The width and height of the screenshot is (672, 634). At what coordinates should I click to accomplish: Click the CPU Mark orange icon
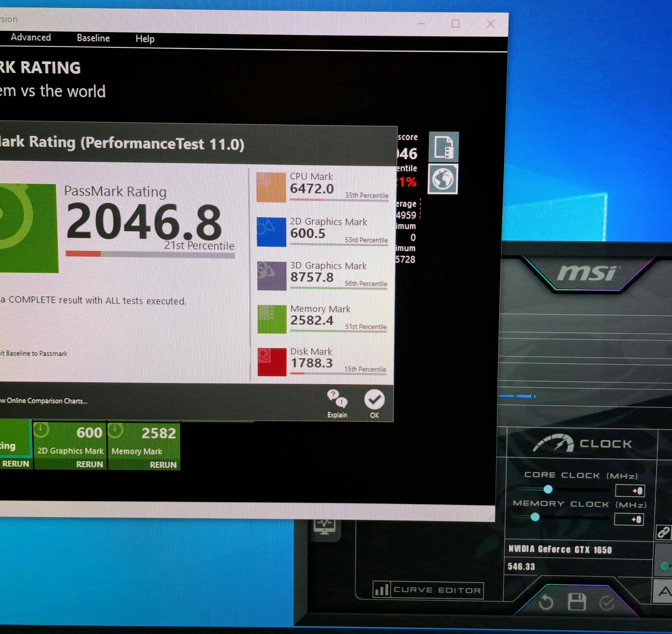[x=271, y=187]
